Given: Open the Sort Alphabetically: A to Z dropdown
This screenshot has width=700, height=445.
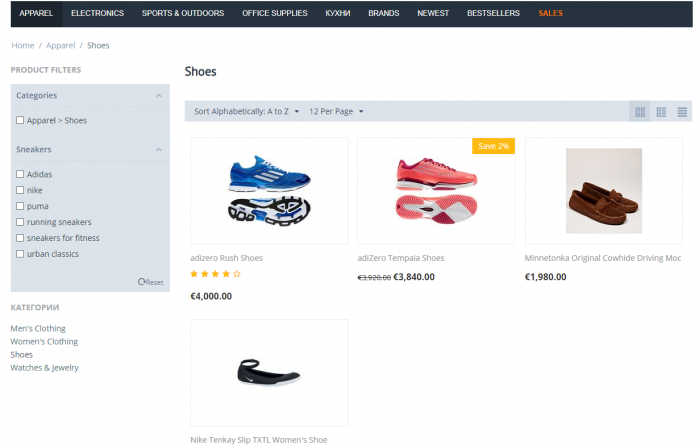Looking at the screenshot, I should [x=246, y=111].
